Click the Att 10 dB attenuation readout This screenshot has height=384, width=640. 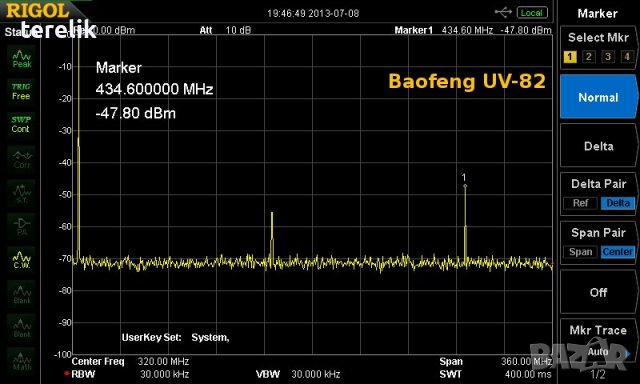click(x=225, y=30)
